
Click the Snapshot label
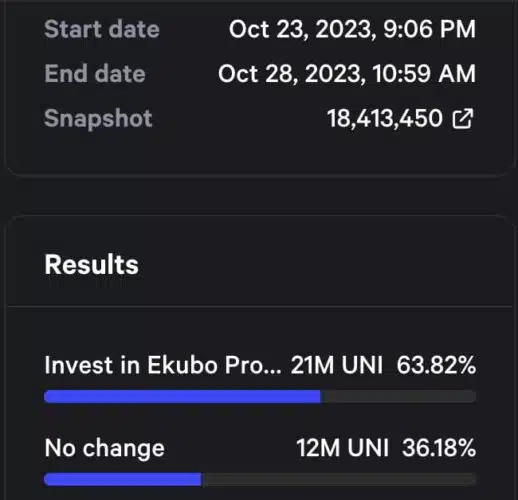(x=98, y=118)
